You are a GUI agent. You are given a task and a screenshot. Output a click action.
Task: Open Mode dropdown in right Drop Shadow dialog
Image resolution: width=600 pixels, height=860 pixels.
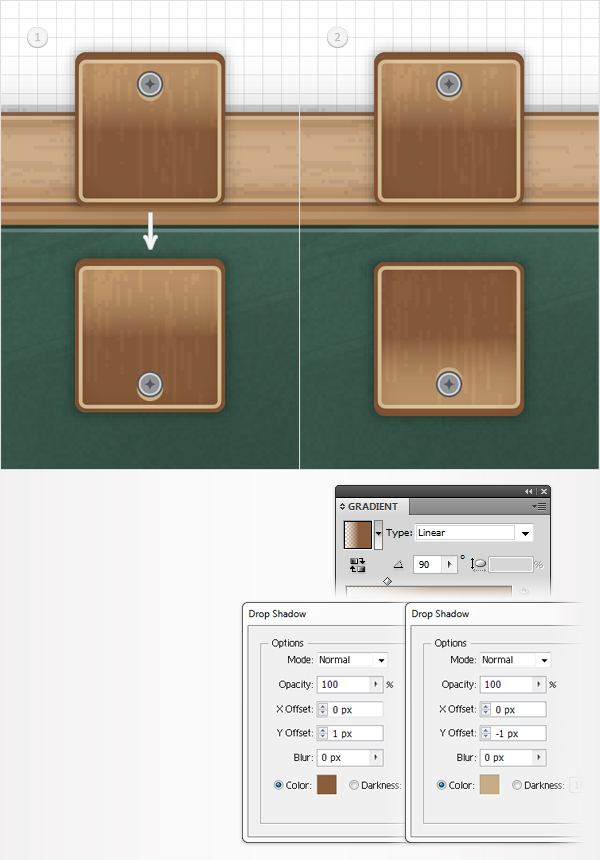point(515,660)
